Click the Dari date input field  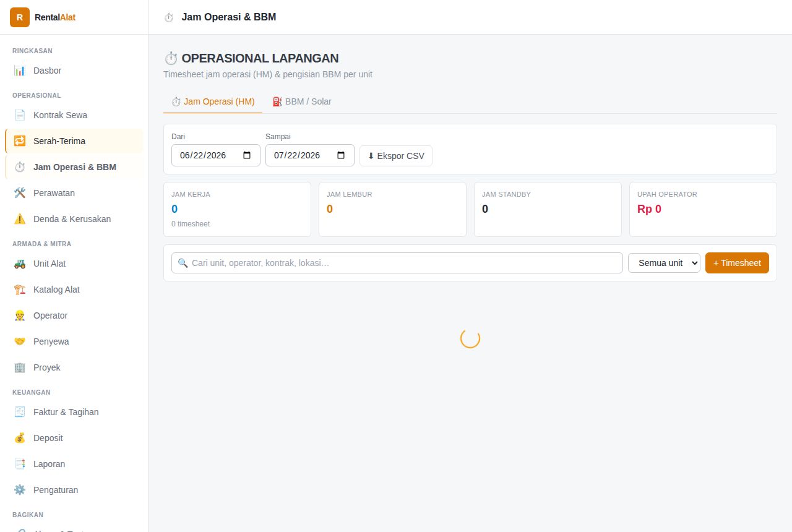216,155
